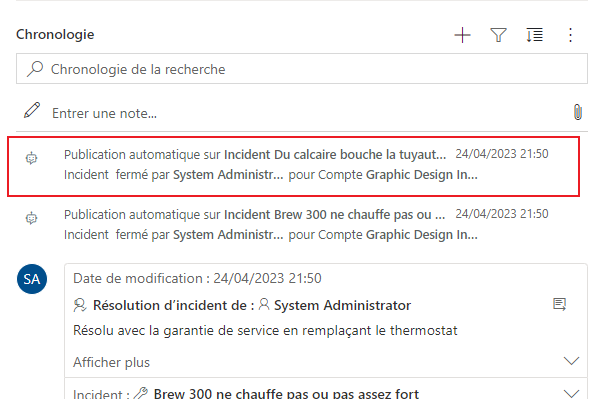Viewport: 605px width, 399px height.
Task: Open Brew 300 ne chauffe pas ou pas assez fort
Action: point(286,394)
